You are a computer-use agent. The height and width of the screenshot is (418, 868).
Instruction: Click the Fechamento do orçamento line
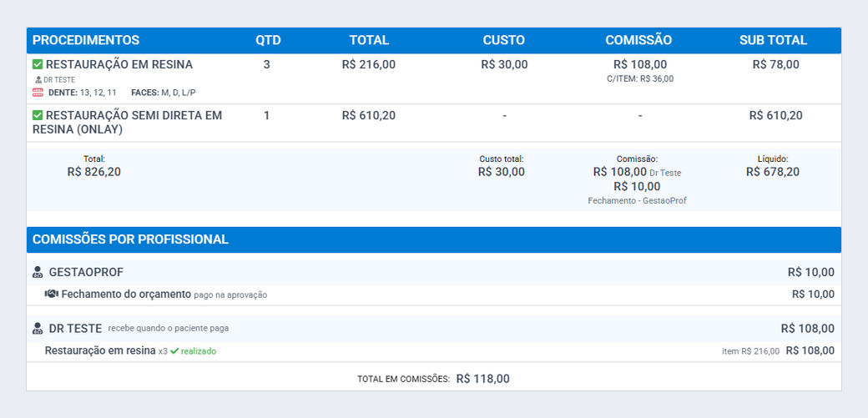click(434, 295)
